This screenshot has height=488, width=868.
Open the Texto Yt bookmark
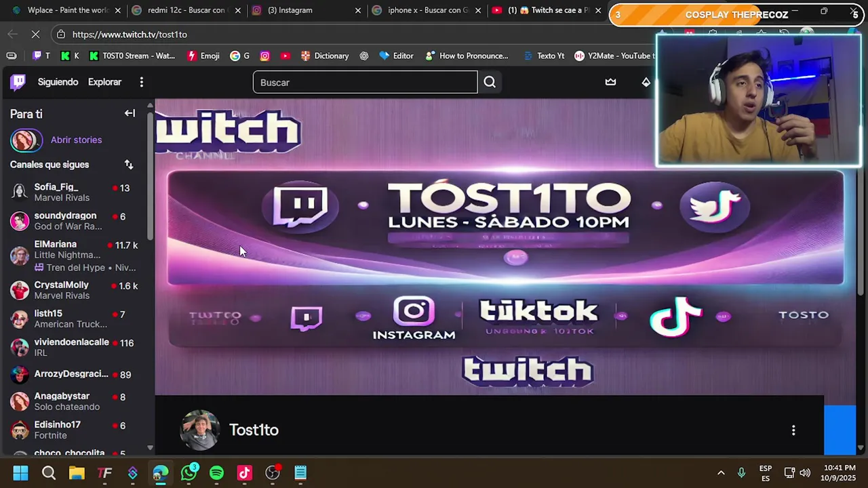(544, 56)
